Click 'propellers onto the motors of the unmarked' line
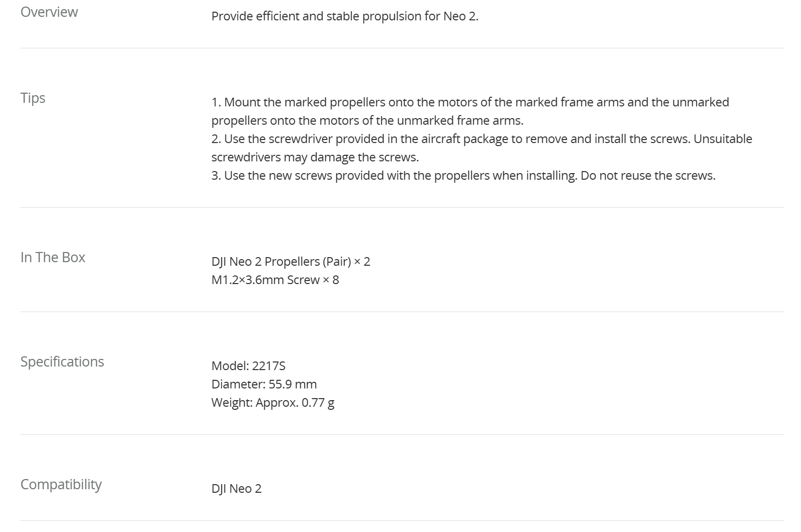This screenshot has width=801, height=532. (x=367, y=121)
